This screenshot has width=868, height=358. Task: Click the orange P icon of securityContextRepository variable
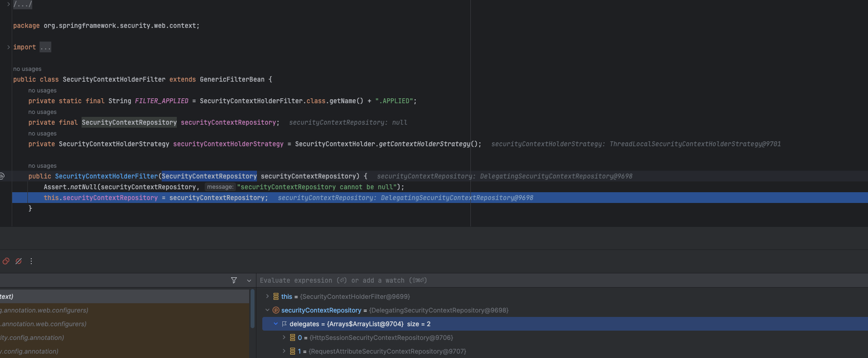276,310
